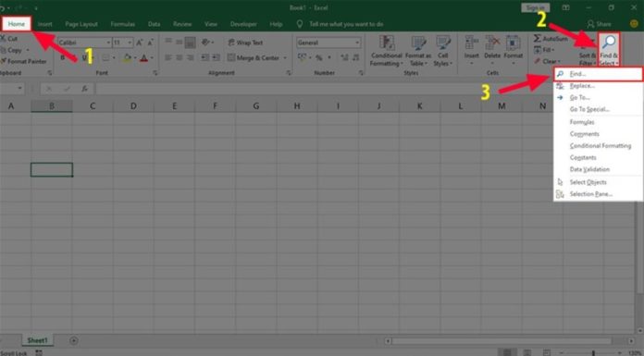644x356 pixels.
Task: Open the Help tab
Action: pos(276,24)
